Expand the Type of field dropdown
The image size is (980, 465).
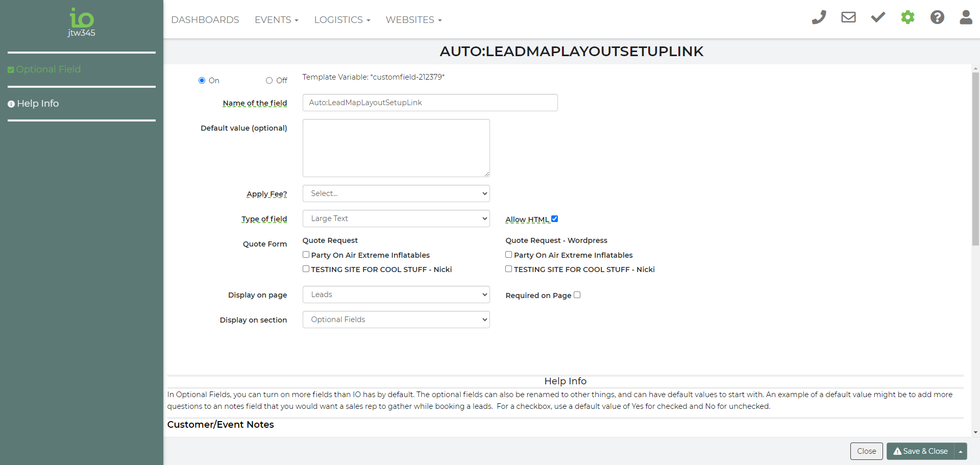[396, 218]
